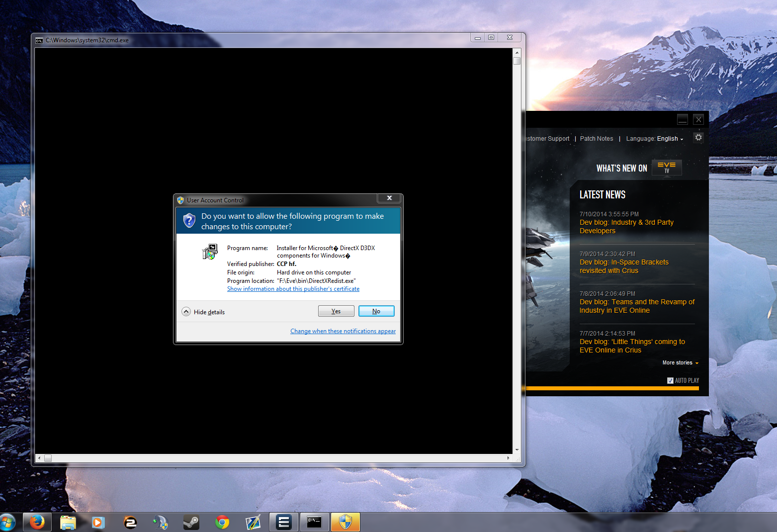Click the blue question shield icon in UAC

tap(189, 220)
